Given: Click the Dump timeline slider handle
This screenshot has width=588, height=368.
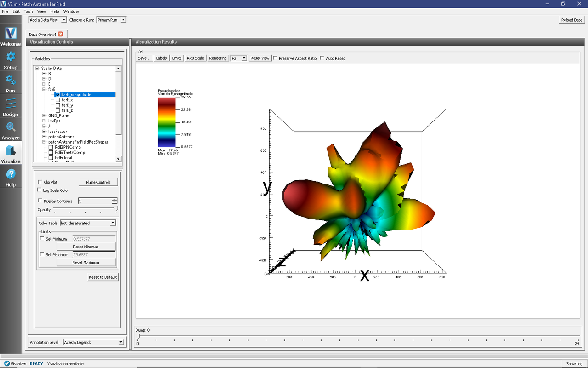Looking at the screenshot, I should point(138,337).
